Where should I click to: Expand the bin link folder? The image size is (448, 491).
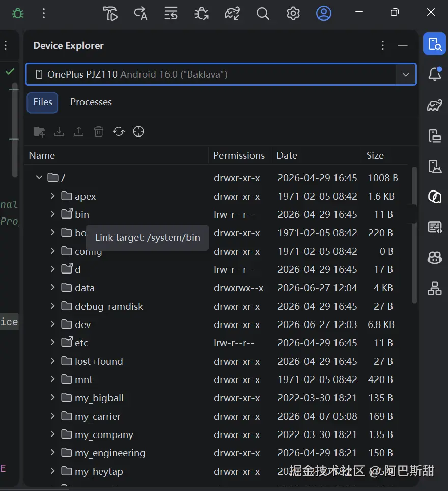pyautogui.click(x=52, y=214)
